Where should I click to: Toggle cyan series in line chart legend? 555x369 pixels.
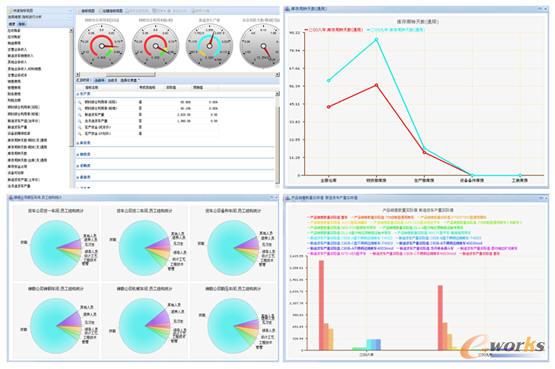(396, 30)
